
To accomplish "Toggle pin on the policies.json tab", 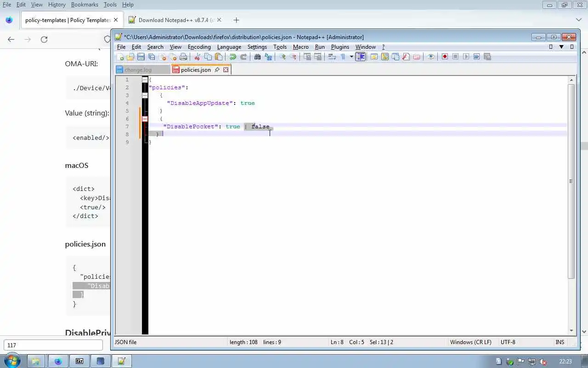I will tap(217, 70).
